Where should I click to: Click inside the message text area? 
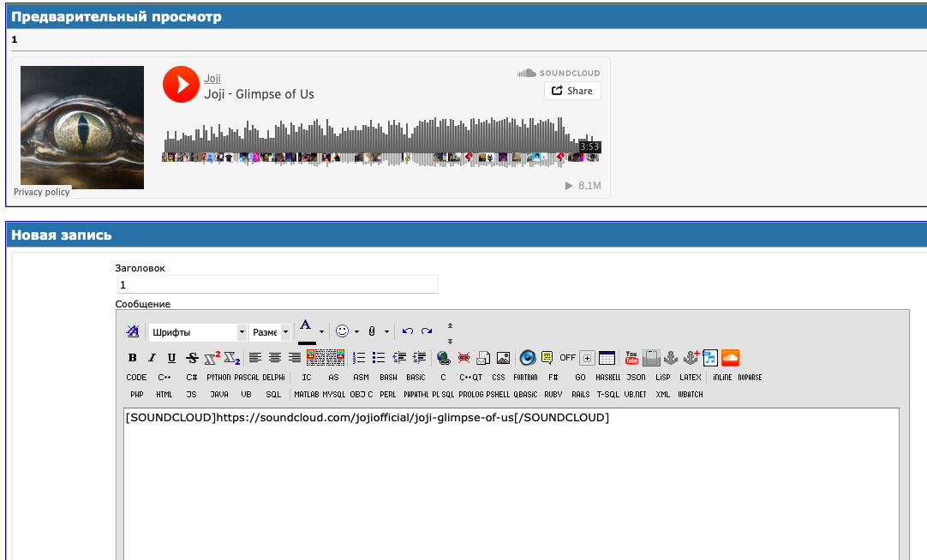(511, 485)
